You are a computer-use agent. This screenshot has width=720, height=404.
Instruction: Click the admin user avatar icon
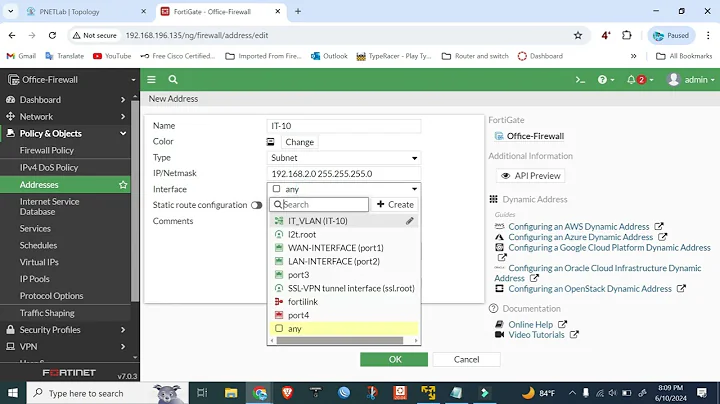point(674,79)
